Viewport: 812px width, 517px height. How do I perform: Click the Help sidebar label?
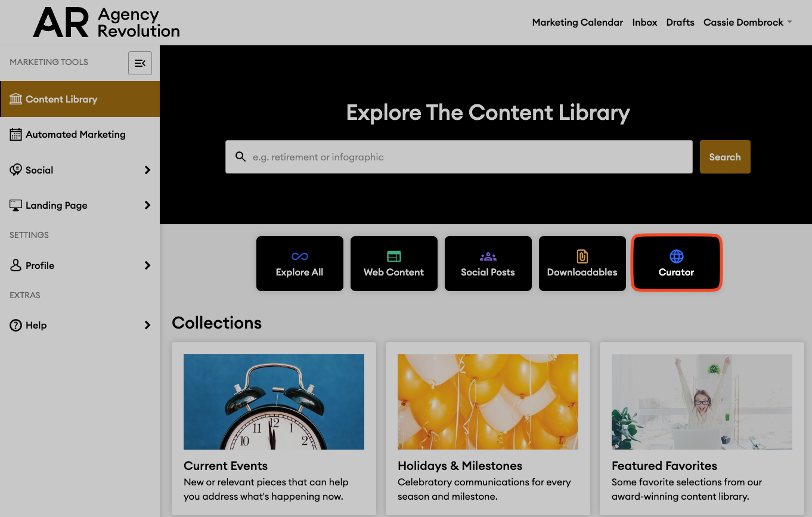click(x=36, y=326)
